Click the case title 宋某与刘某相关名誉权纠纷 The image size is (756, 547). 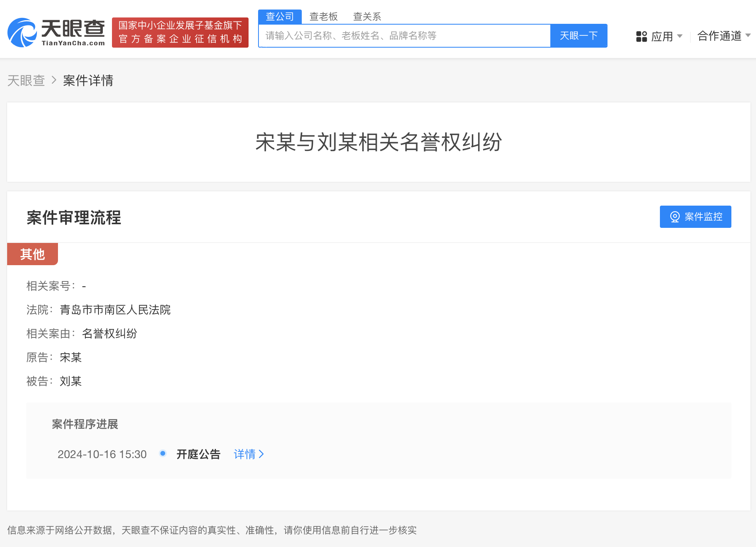pos(378,142)
